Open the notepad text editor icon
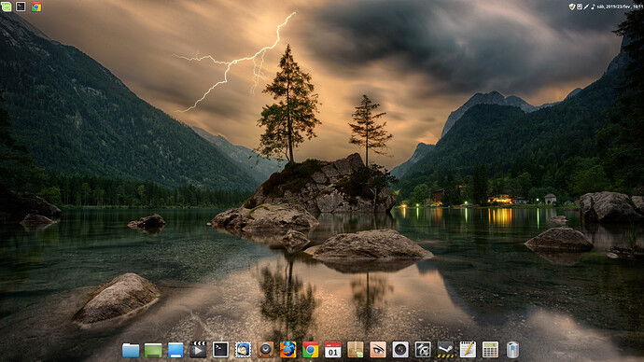Viewport: 644px width, 362px height. click(468, 350)
